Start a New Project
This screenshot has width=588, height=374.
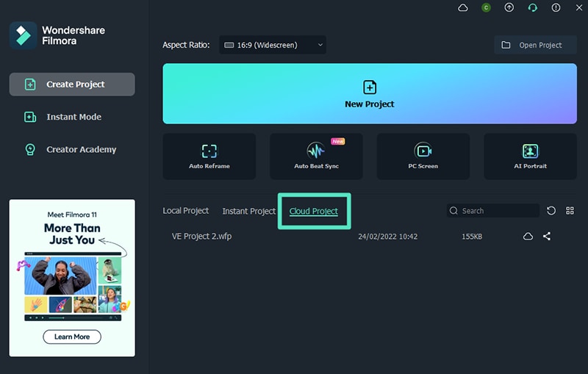pyautogui.click(x=370, y=94)
